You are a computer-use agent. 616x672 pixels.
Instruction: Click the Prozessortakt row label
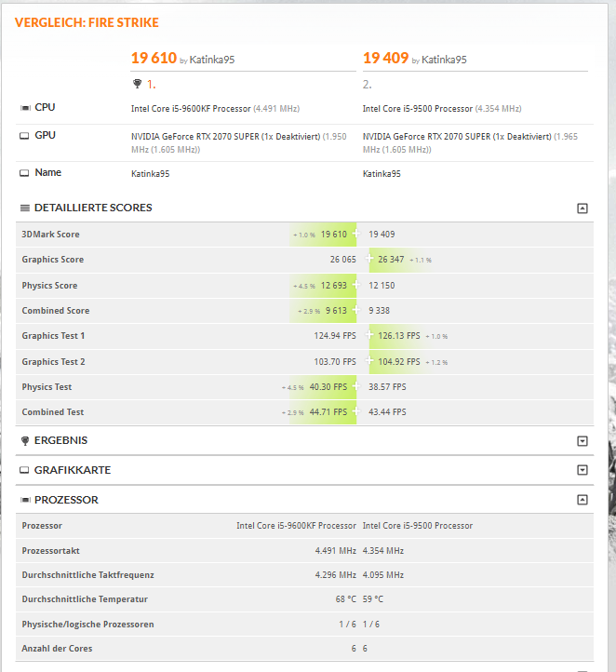pos(50,551)
